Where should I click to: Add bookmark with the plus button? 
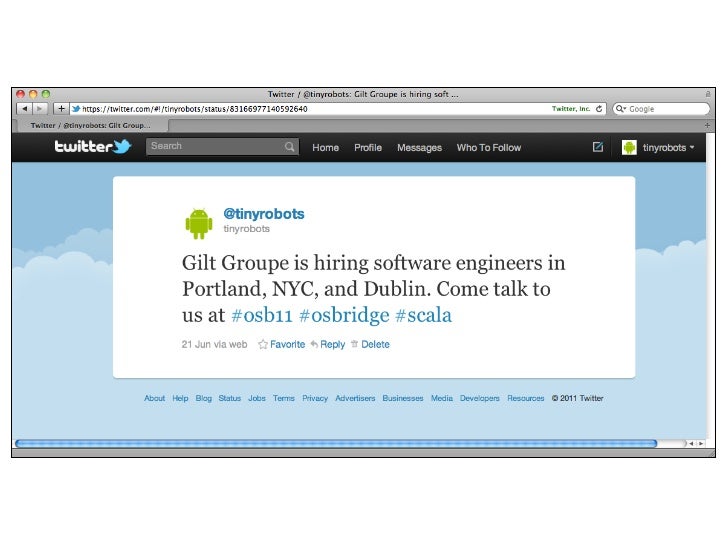pos(61,109)
